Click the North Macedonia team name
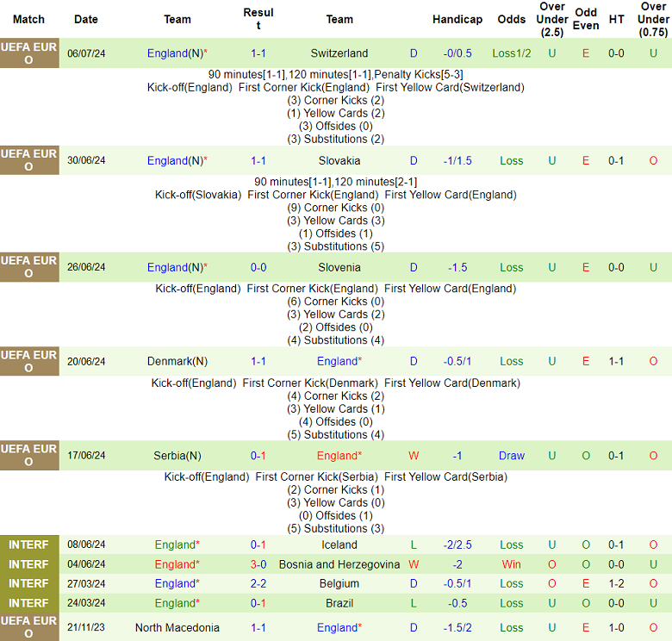Screen dimensions: 672x641 pyautogui.click(x=177, y=627)
